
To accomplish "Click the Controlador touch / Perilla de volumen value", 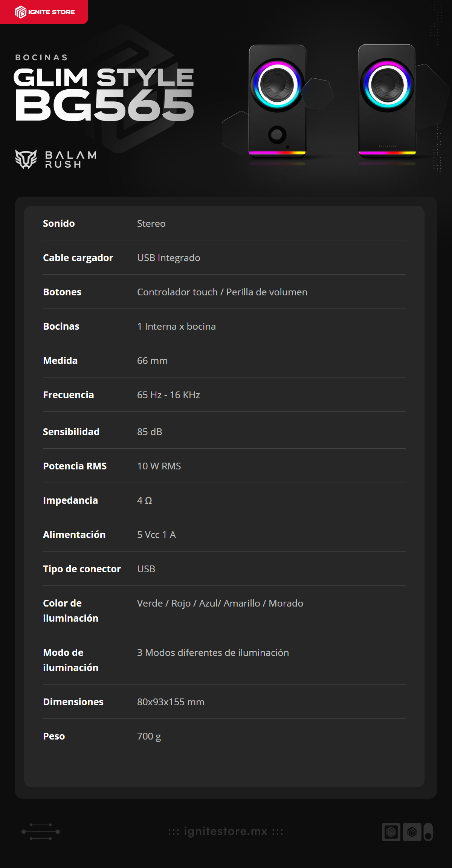I will (222, 292).
